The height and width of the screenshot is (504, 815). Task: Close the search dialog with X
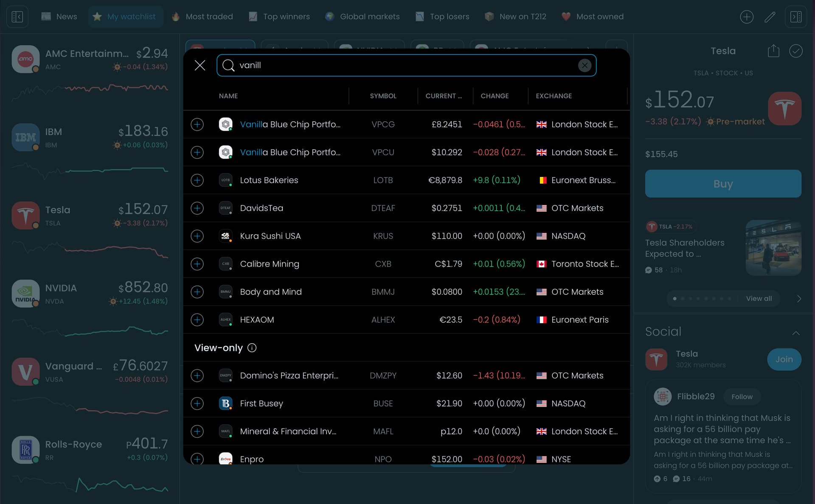point(200,65)
